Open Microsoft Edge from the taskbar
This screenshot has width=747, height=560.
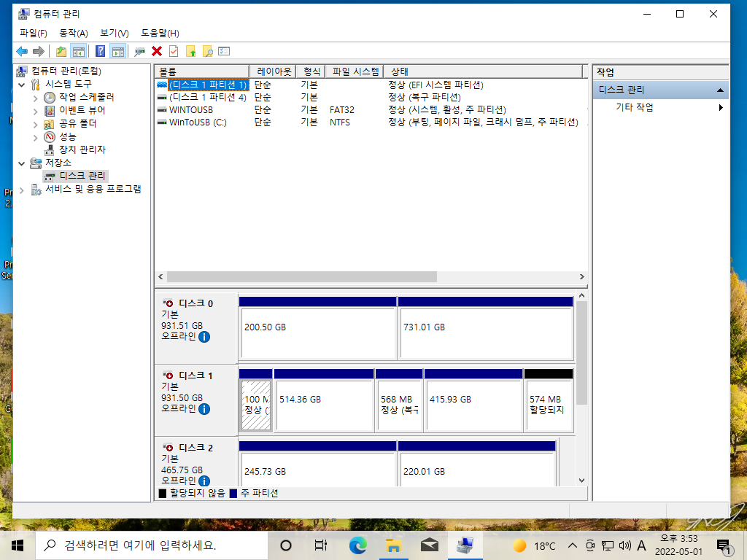[357, 545]
